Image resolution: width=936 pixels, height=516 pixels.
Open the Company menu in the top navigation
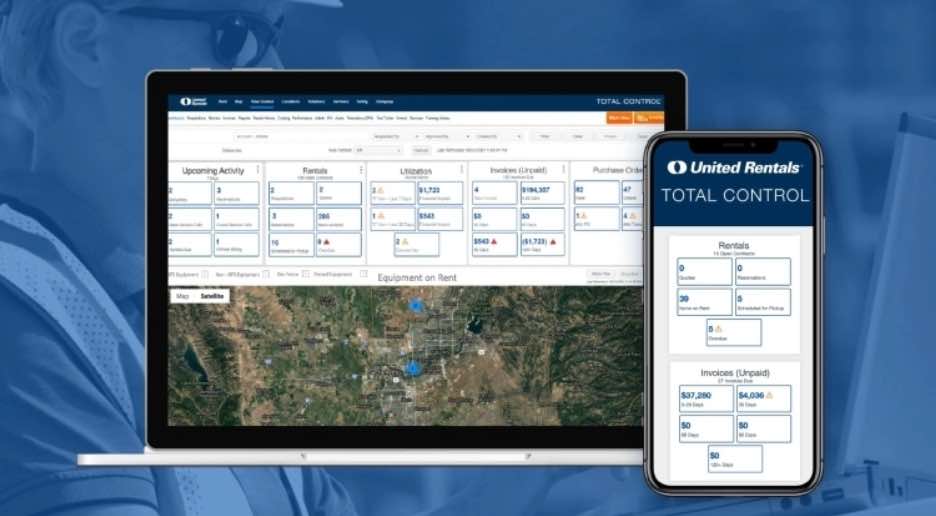(x=384, y=102)
